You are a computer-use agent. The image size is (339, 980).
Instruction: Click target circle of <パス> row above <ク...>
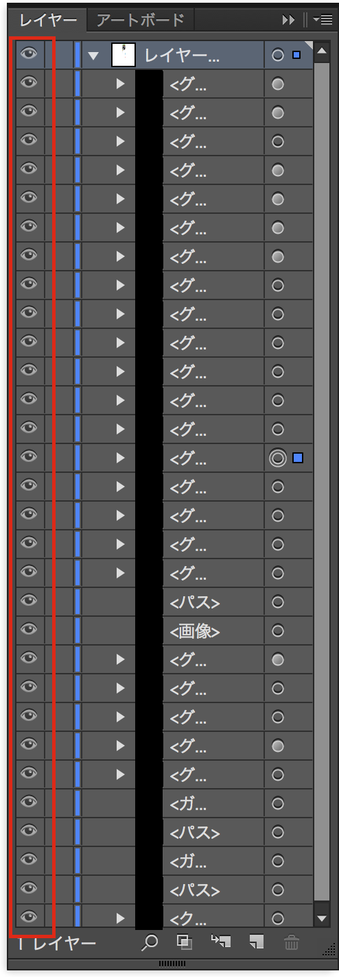tap(277, 890)
